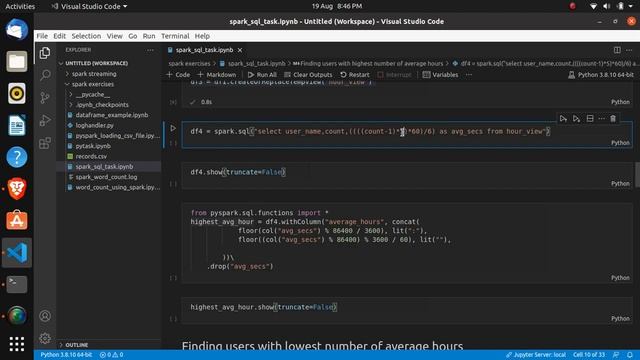Click the notebook vertical scrollbar thumb
Image resolution: width=640 pixels, height=360 pixels.
[x=637, y=175]
